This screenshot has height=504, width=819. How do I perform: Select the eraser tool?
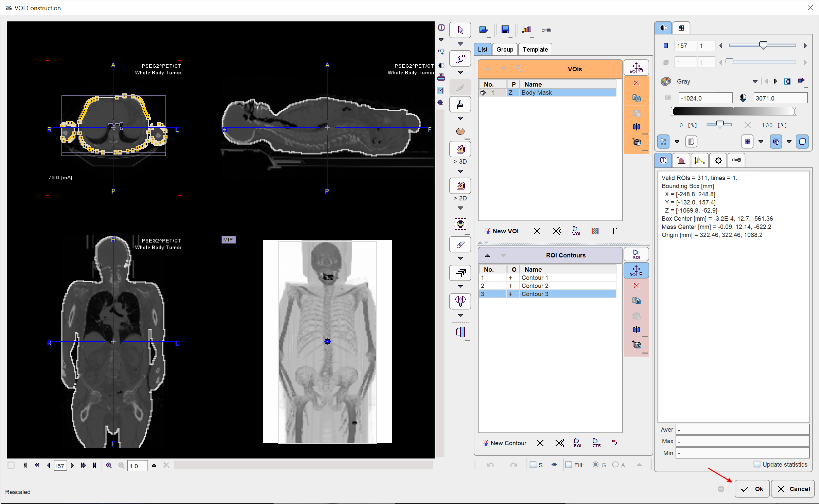coord(460,245)
